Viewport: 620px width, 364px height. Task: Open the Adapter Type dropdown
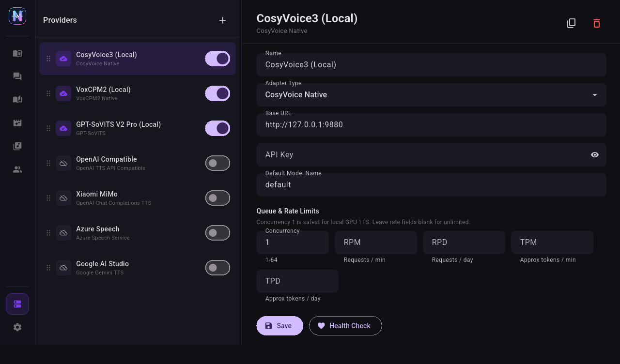(x=431, y=95)
